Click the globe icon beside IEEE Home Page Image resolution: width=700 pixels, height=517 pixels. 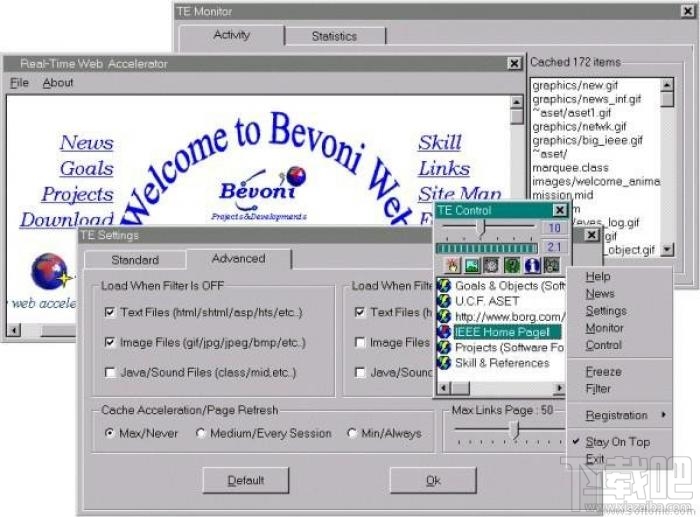pos(444,332)
